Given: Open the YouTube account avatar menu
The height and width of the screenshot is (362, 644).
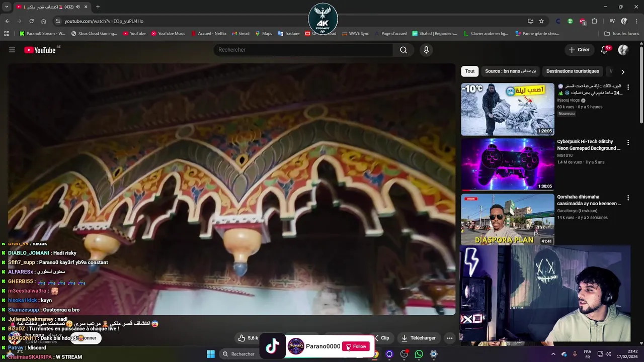Looking at the screenshot, I should (x=623, y=50).
